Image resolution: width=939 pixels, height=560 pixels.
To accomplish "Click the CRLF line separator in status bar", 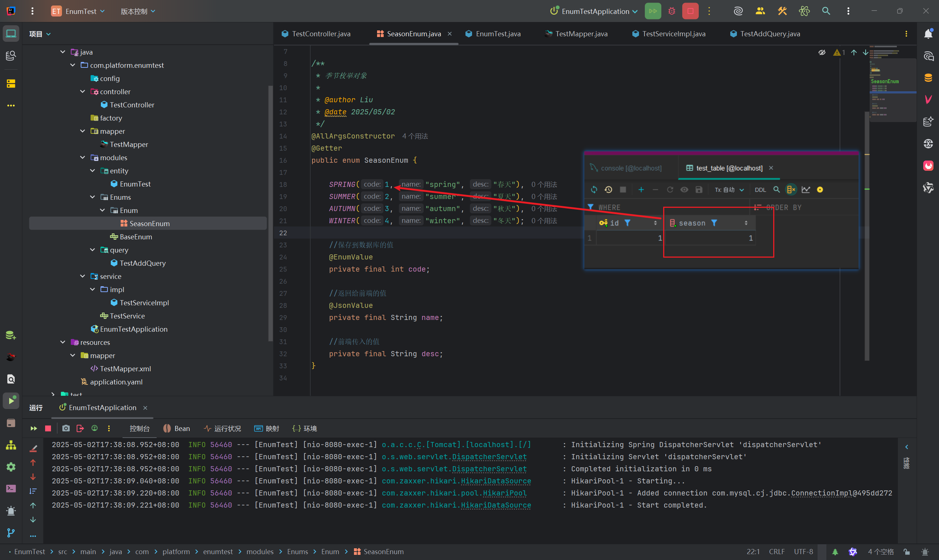I will pos(776,552).
